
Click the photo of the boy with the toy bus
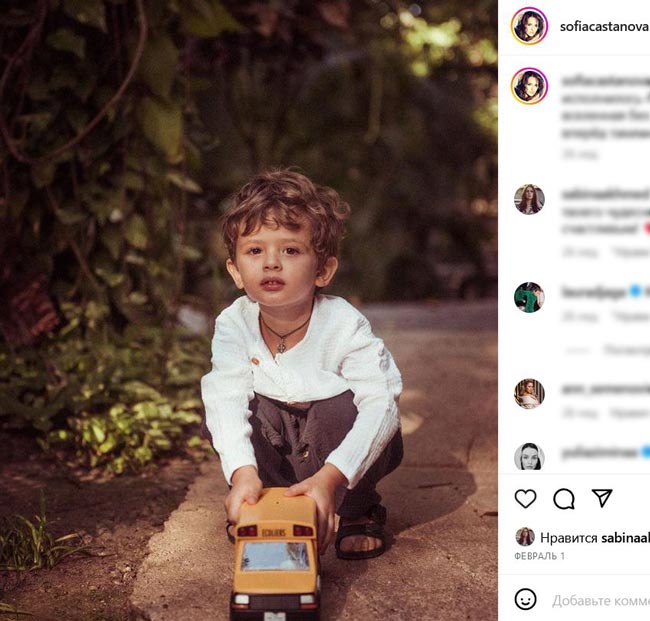coord(248,310)
